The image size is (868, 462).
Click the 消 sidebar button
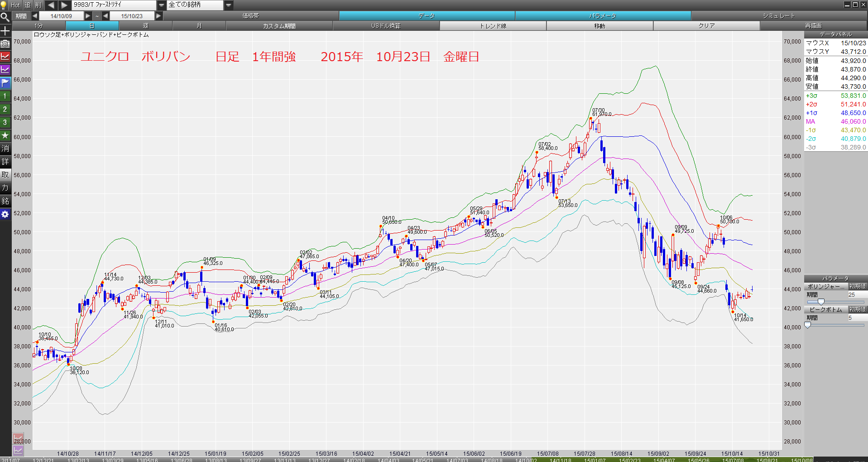[x=5, y=149]
